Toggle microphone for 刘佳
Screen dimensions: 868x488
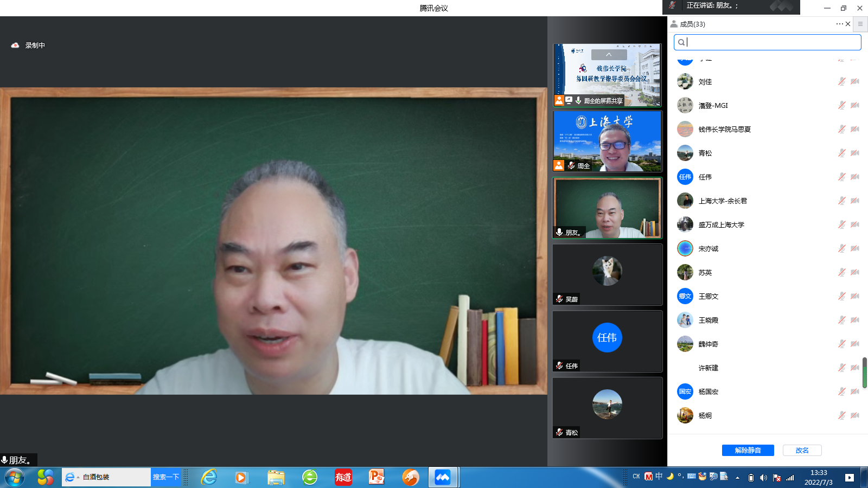point(841,82)
